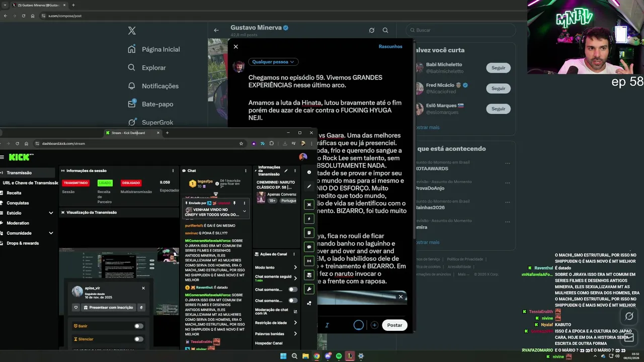Viewport: 644px width, 362px height.
Task: Select the pencil icon in Kick's right toolbar
Action: coord(309,187)
